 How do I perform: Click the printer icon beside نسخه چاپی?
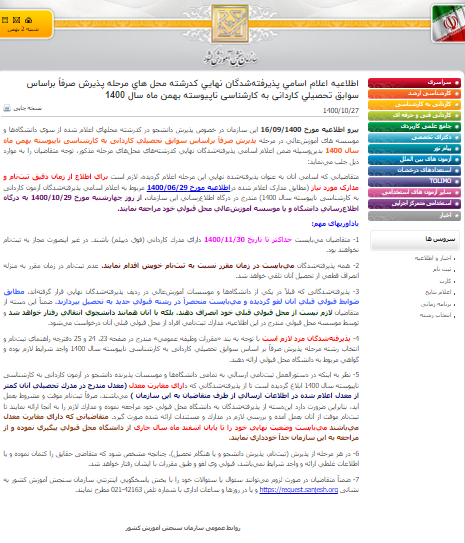[x=7, y=108]
